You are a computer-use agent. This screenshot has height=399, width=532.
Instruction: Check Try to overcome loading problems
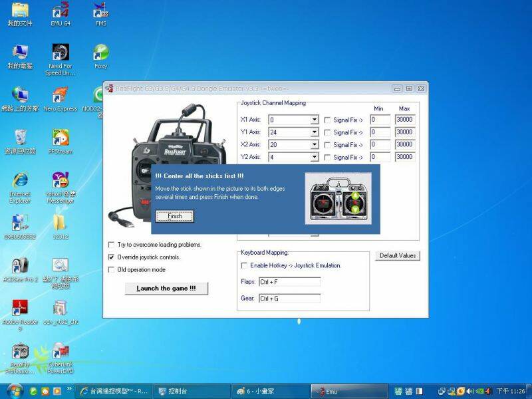tap(111, 245)
